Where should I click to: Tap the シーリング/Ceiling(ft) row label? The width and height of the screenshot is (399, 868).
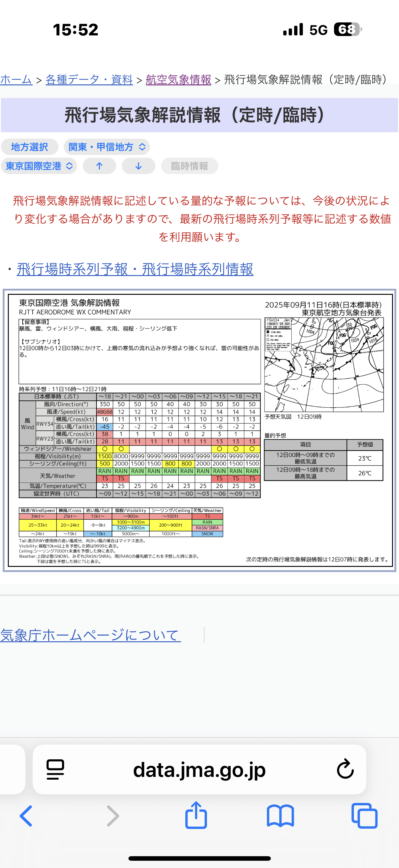coord(58,464)
